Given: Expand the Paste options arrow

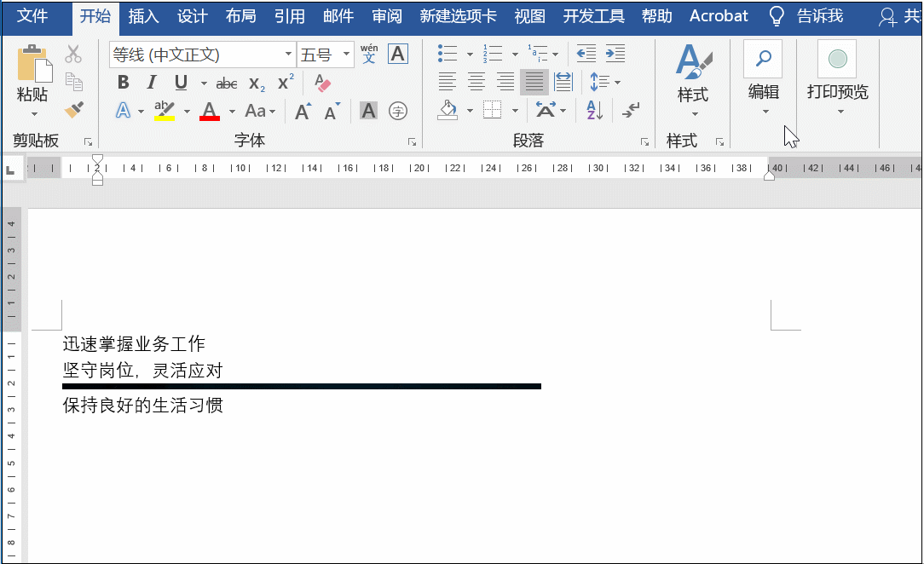Looking at the screenshot, I should 34,113.
